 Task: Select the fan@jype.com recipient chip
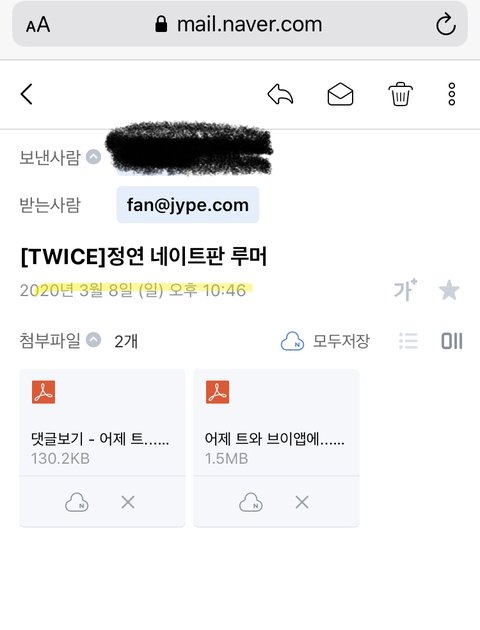coord(188,205)
